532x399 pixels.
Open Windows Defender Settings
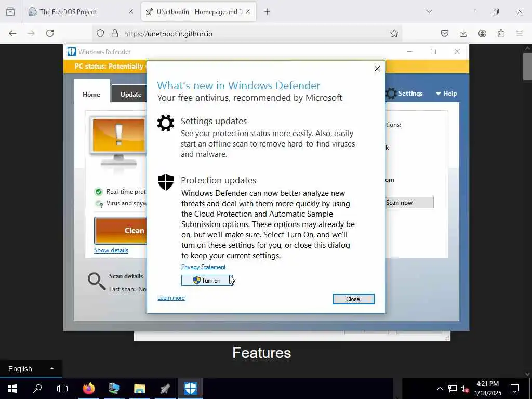[x=404, y=94]
